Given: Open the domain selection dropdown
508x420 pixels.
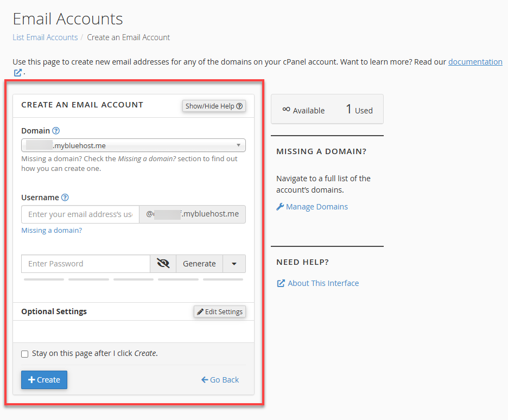Looking at the screenshot, I should click(133, 145).
